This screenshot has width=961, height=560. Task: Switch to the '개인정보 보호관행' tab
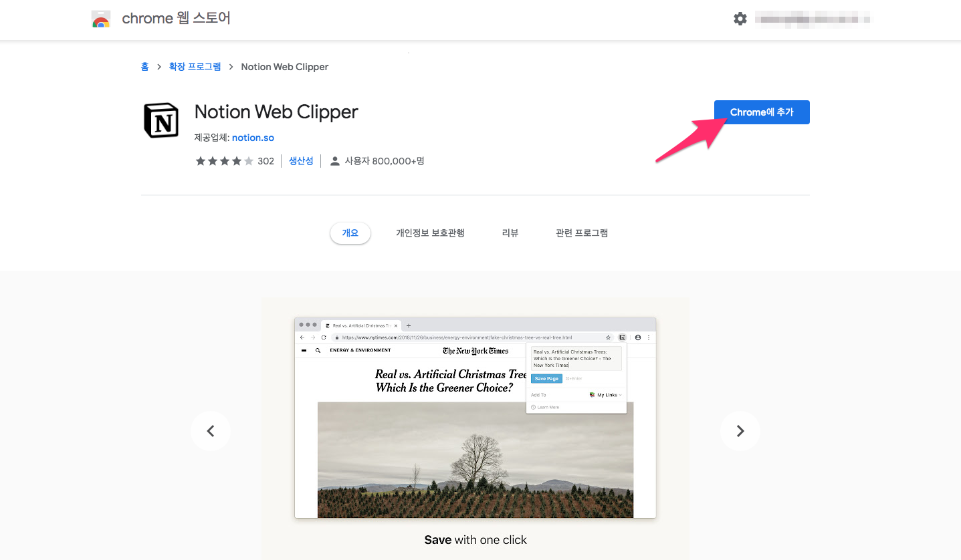coord(430,233)
